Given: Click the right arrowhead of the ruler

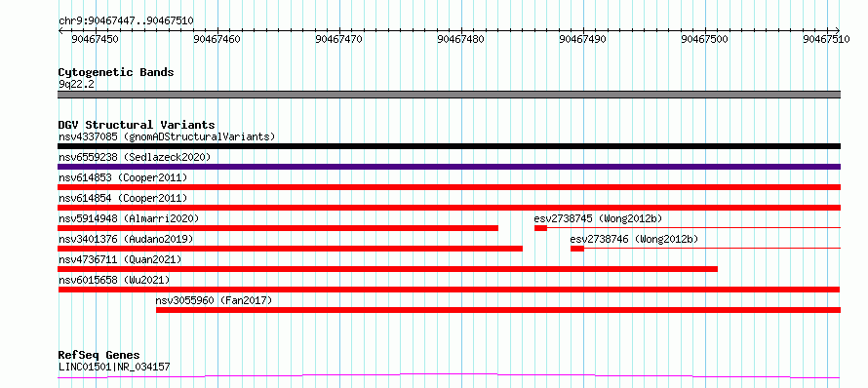Looking at the screenshot, I should [838, 30].
